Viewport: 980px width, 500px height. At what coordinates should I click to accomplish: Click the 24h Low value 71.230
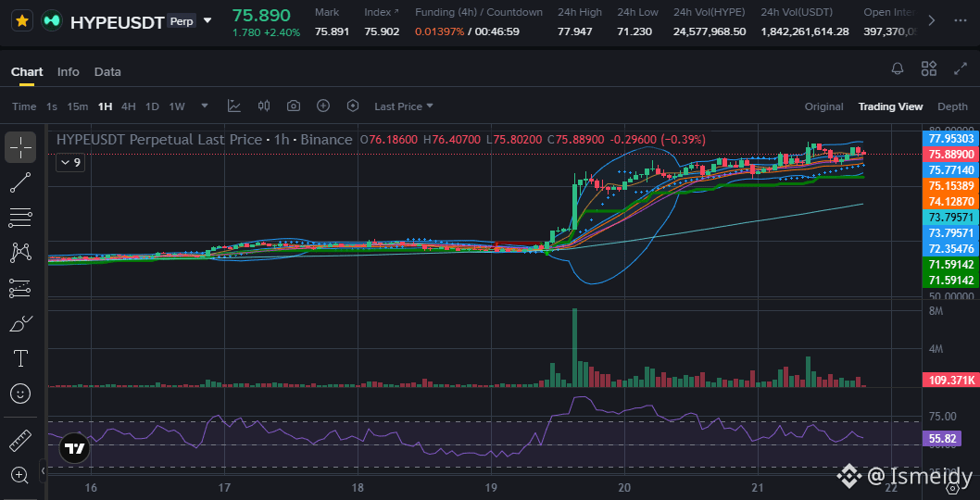(x=634, y=31)
